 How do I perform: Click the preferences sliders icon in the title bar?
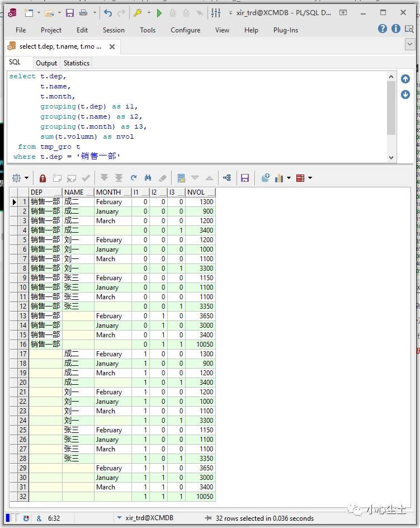coord(216,13)
